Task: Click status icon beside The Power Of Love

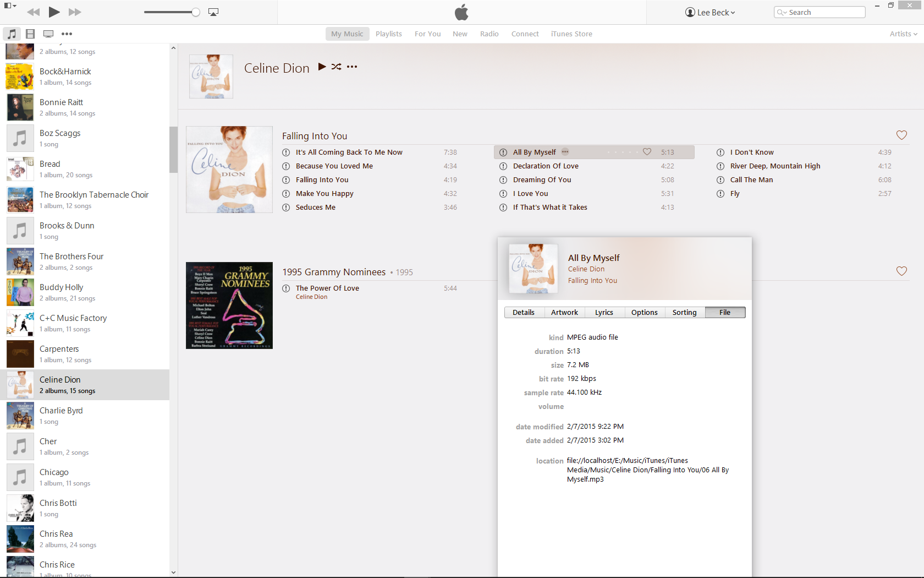Action: coord(286,288)
